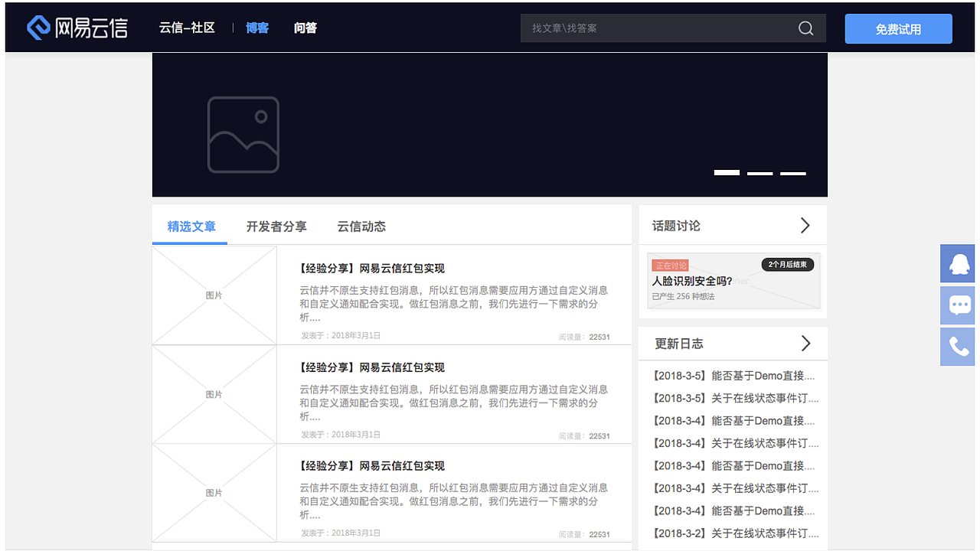Open the second article's 图片 thumbnail
The image size is (980, 551).
coord(214,394)
